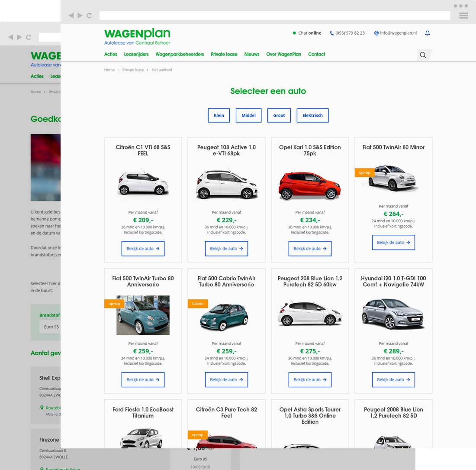Click the front browser address bar
This screenshot has width=476, height=470.
pyautogui.click(x=275, y=16)
